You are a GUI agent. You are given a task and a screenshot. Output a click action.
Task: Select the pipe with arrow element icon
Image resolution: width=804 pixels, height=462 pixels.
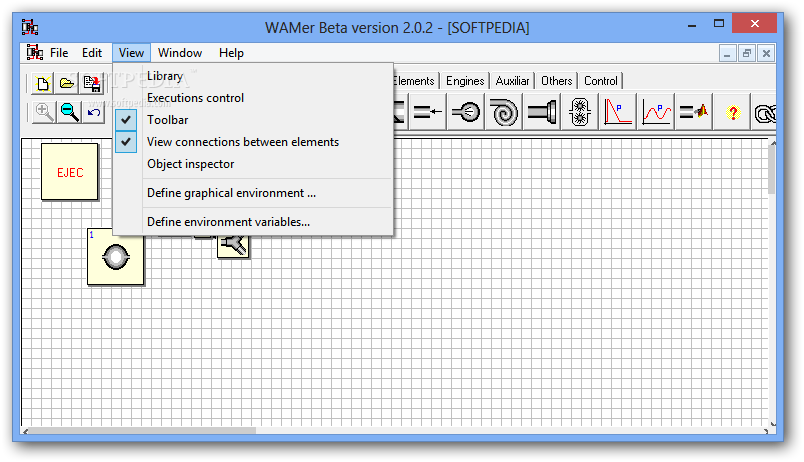428,112
